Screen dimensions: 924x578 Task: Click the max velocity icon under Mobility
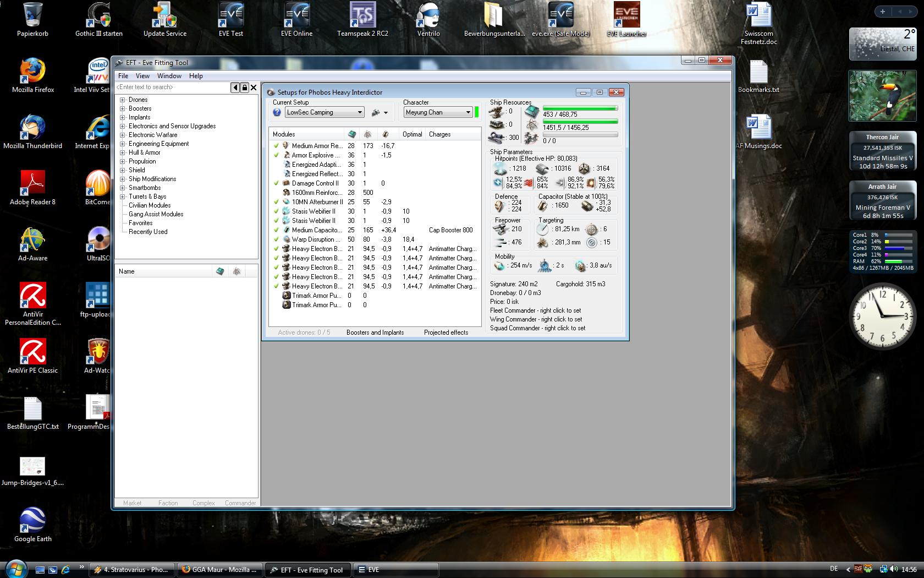coord(499,266)
